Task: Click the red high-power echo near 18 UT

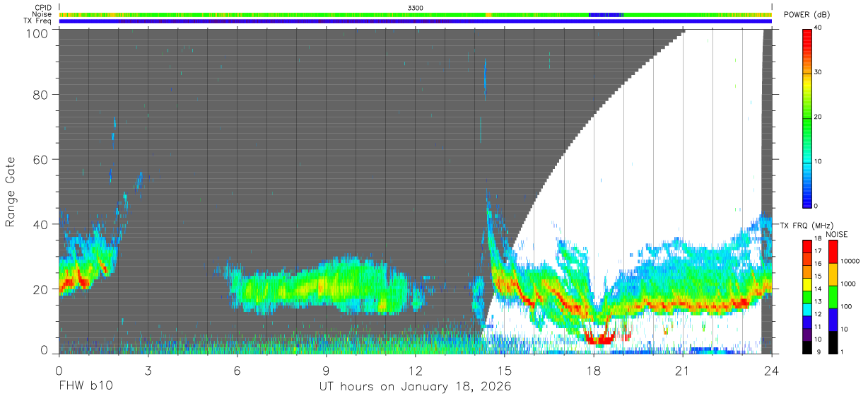Action: [x=602, y=339]
